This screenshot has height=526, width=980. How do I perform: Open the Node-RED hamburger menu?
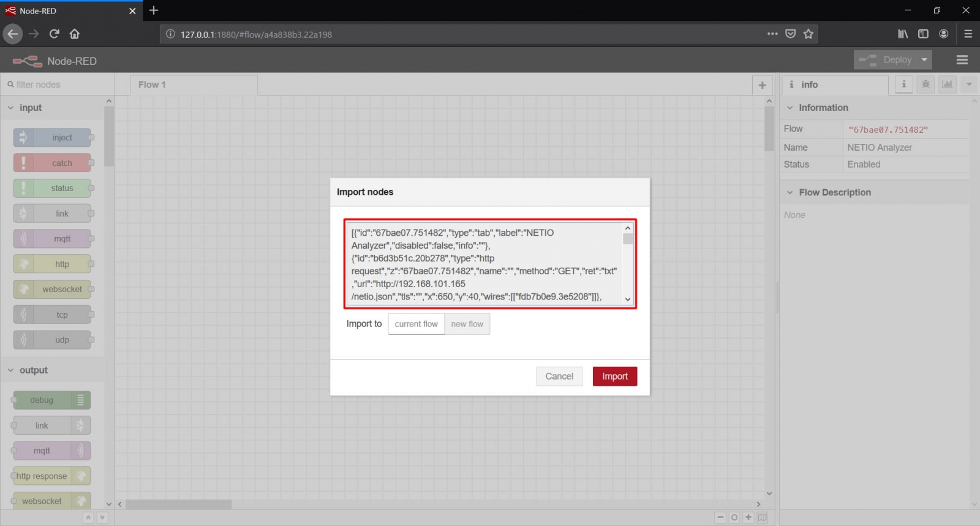962,60
